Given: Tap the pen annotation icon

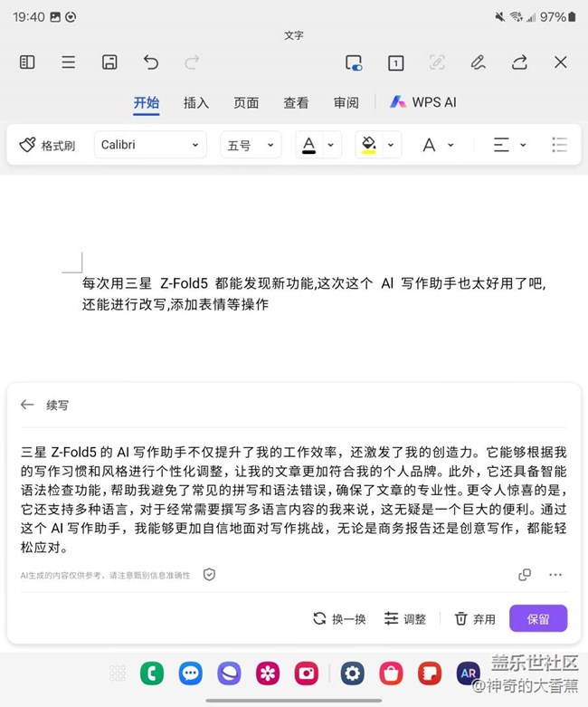Looking at the screenshot, I should tap(478, 62).
